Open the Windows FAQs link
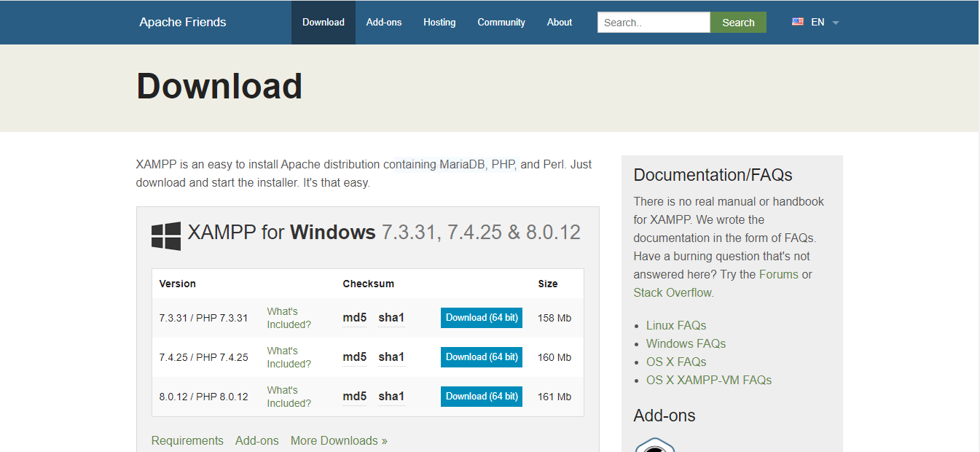The height and width of the screenshot is (452, 980). coord(686,343)
